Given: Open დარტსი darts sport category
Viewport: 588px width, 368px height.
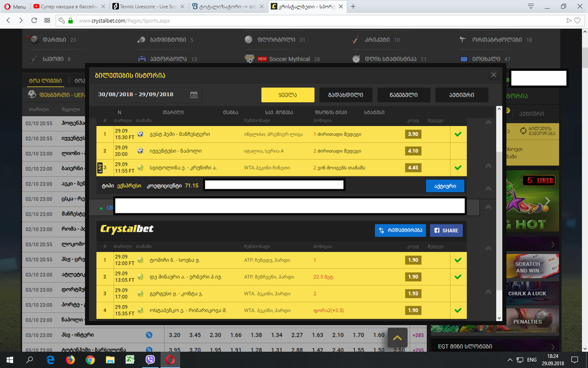Looking at the screenshot, I should [55, 40].
